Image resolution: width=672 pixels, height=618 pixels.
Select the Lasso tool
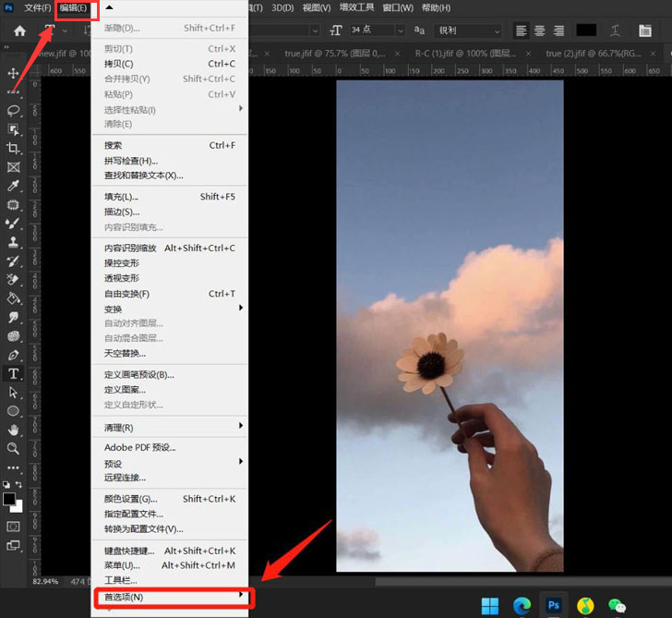pyautogui.click(x=14, y=111)
